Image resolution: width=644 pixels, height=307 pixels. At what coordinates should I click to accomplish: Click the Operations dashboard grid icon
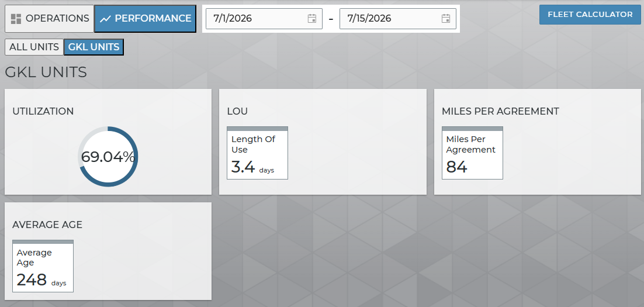coord(16,19)
